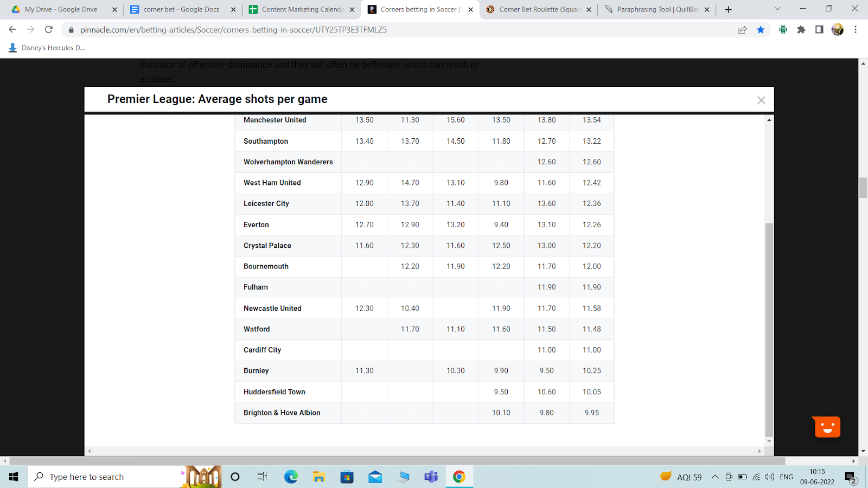
Task: Close the Premier League shots table popup
Action: pos(761,100)
